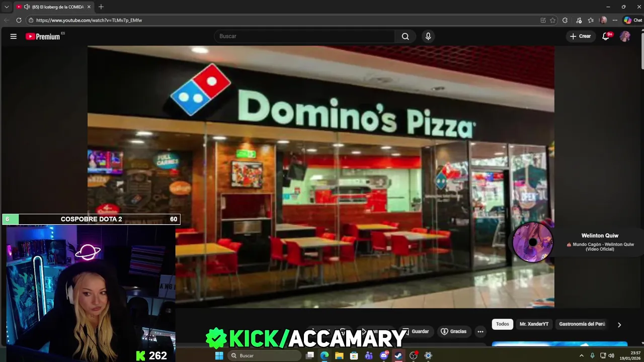The width and height of the screenshot is (644, 362).
Task: Go to YouTube Premium home logo
Action: [x=43, y=36]
